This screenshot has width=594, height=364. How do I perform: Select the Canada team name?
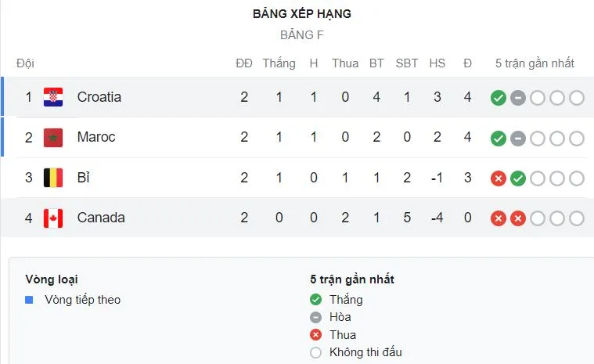tap(101, 218)
